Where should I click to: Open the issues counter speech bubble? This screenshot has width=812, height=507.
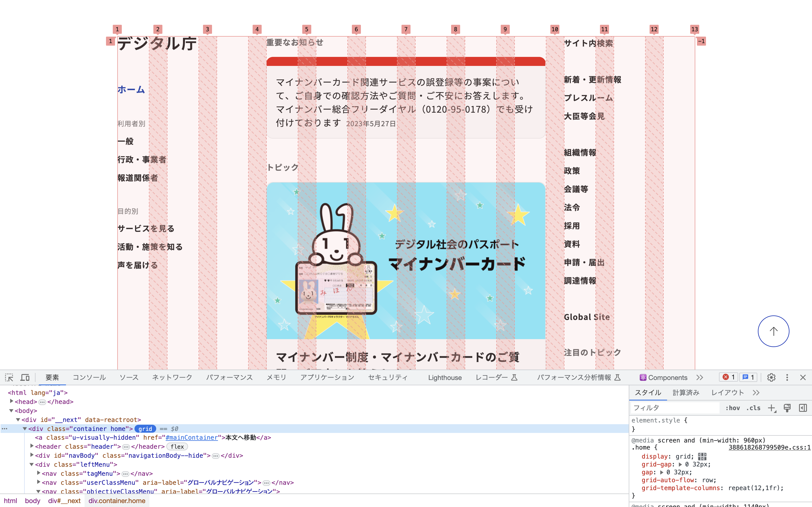(x=748, y=377)
